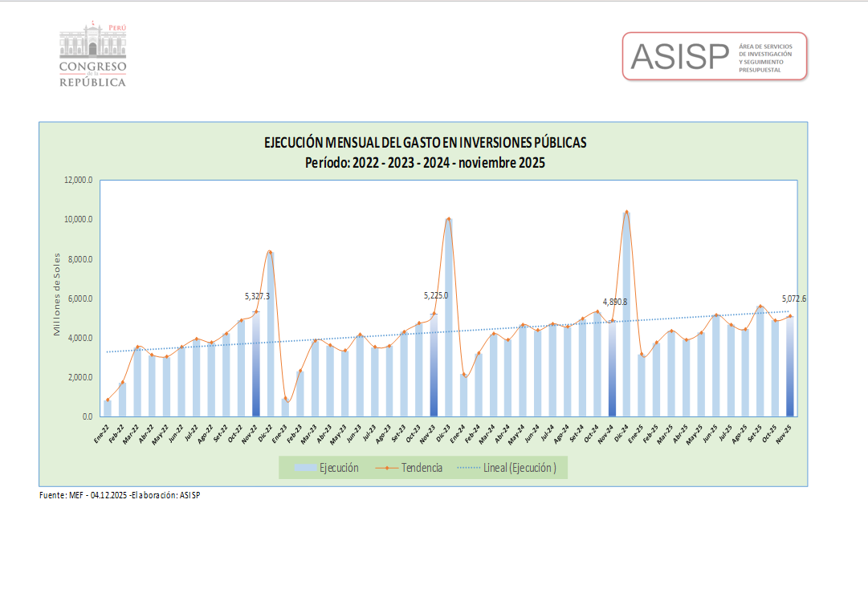Viewport: 868px width, 597px height.
Task: Click the ASISP logo box
Action: (x=715, y=56)
